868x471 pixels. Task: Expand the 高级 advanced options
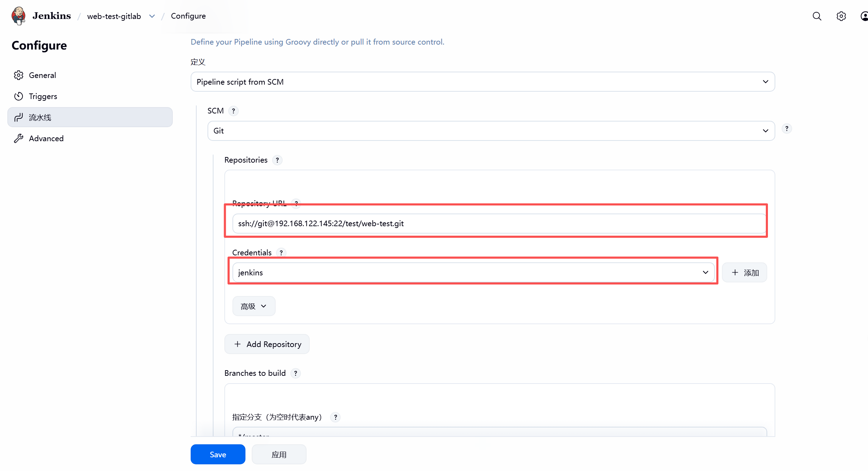pyautogui.click(x=254, y=306)
